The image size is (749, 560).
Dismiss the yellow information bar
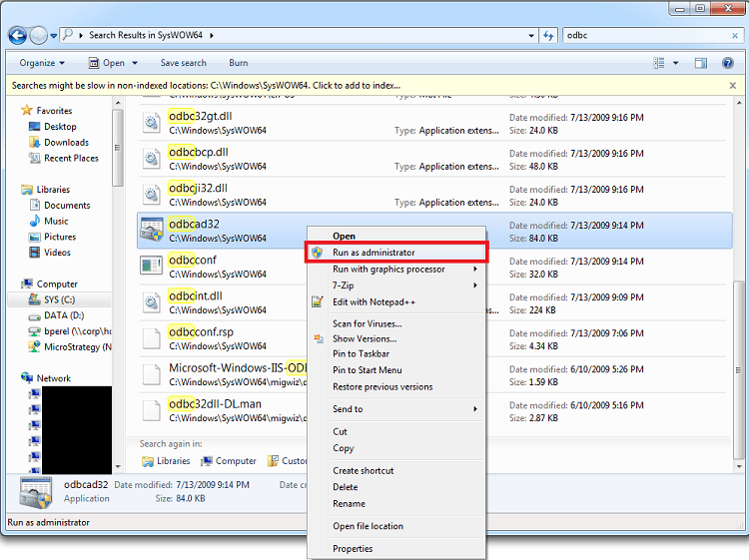[733, 86]
